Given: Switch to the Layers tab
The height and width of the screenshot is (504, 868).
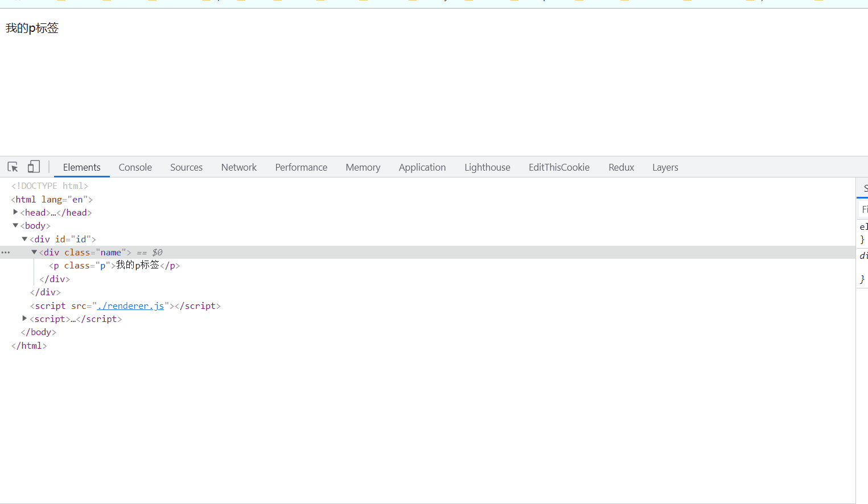Looking at the screenshot, I should tap(665, 167).
